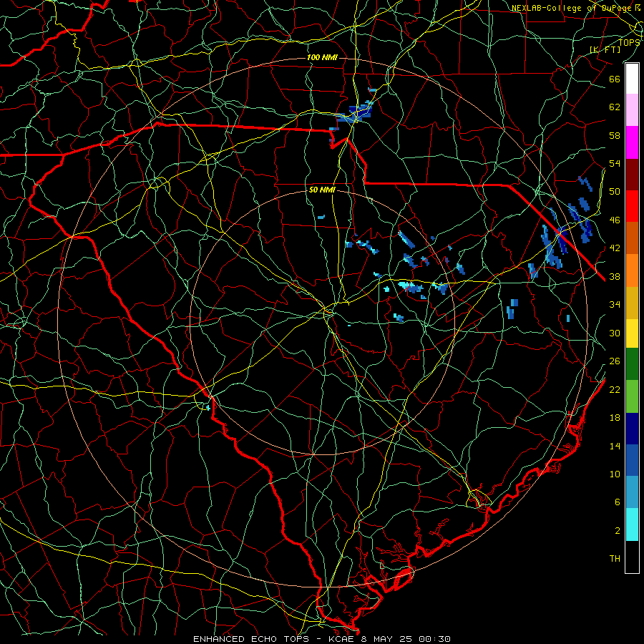Click the magenta 58 kft legend swatch
Screen dimensions: 644x644
tap(632, 142)
